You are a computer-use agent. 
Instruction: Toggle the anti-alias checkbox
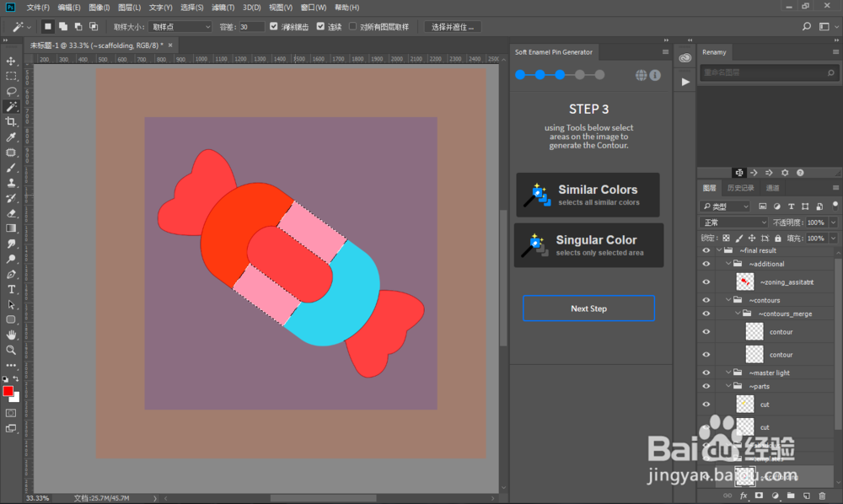click(x=274, y=26)
